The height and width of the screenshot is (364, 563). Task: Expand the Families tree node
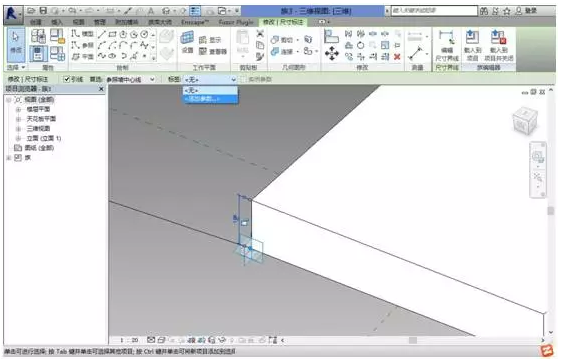pos(9,158)
